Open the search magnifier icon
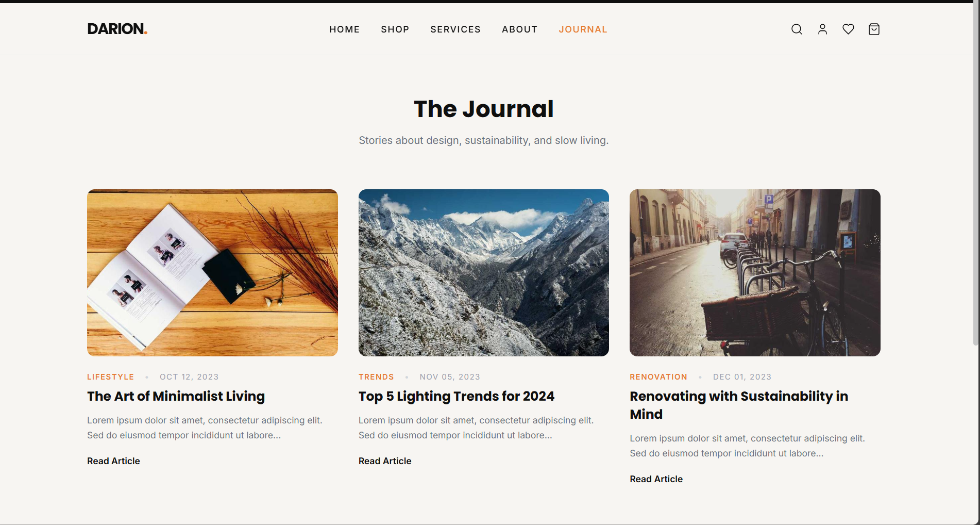Viewport: 980px width, 525px height. 797,29
